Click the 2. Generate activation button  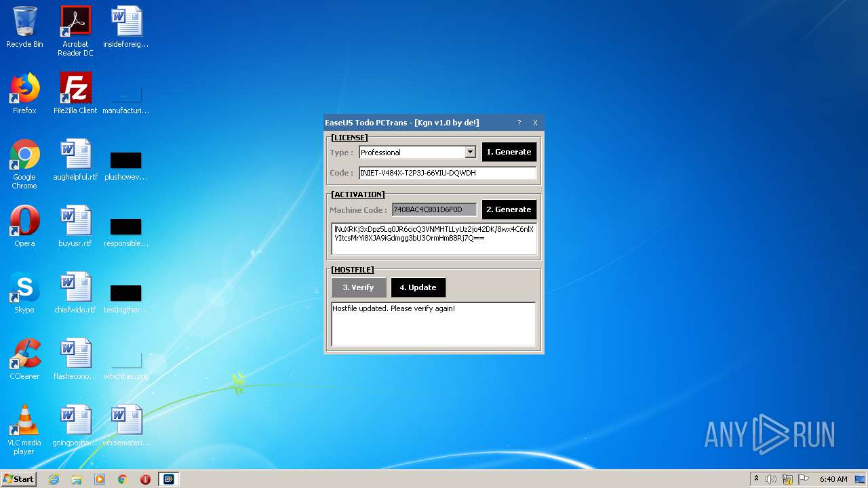[x=509, y=209]
